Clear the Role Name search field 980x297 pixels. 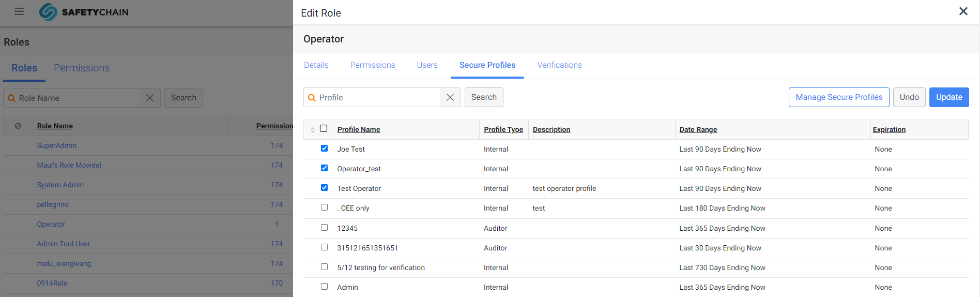coord(150,98)
